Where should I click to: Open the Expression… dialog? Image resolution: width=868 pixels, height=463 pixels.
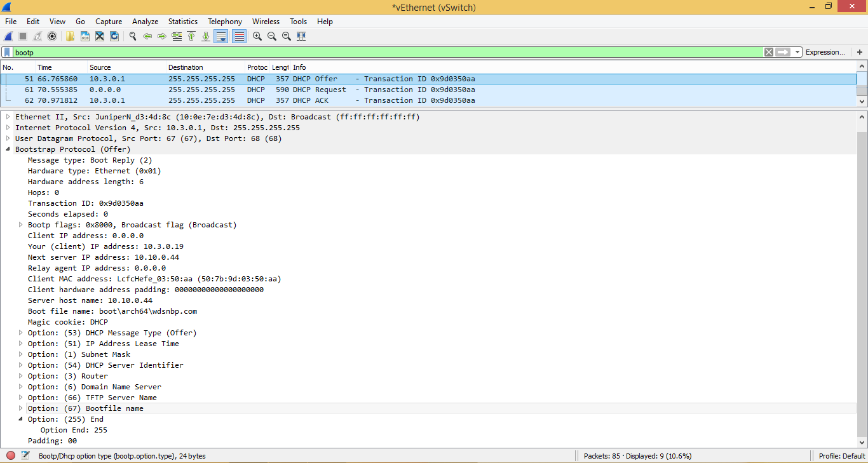pos(825,52)
